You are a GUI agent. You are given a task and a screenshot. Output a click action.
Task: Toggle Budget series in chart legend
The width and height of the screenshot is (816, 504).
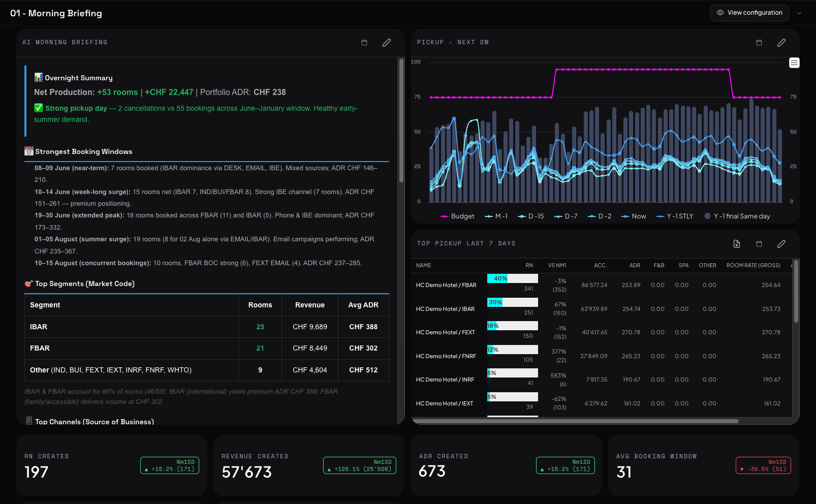tap(457, 216)
